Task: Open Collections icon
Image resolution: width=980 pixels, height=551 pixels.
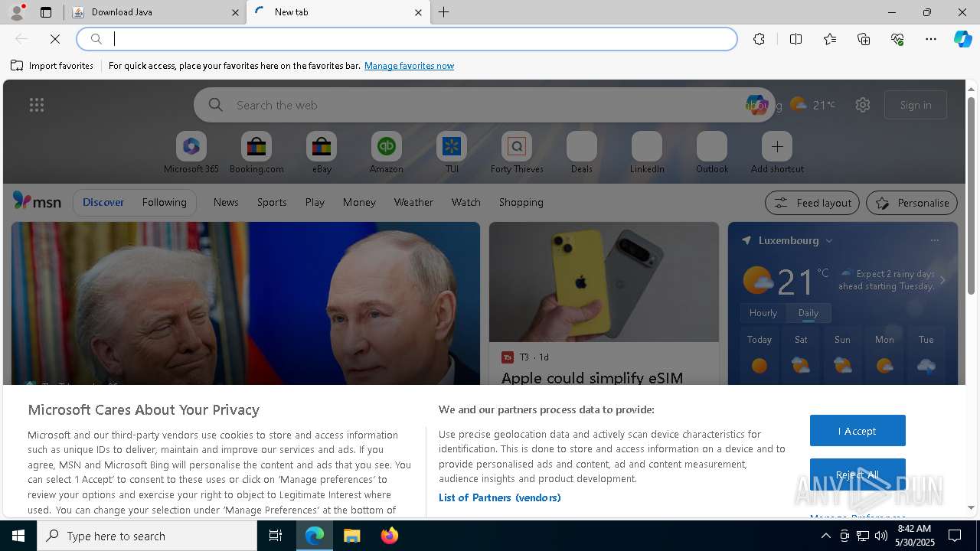Action: (x=864, y=39)
